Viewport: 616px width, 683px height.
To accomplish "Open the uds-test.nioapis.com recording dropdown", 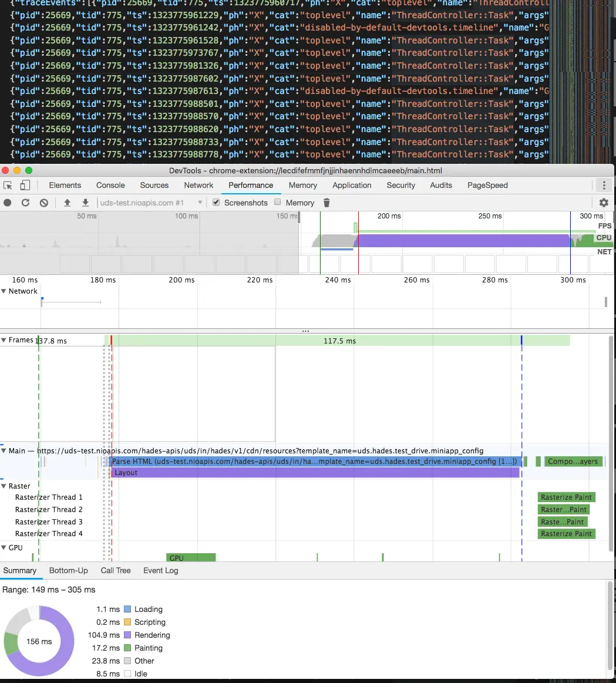I will [150, 203].
